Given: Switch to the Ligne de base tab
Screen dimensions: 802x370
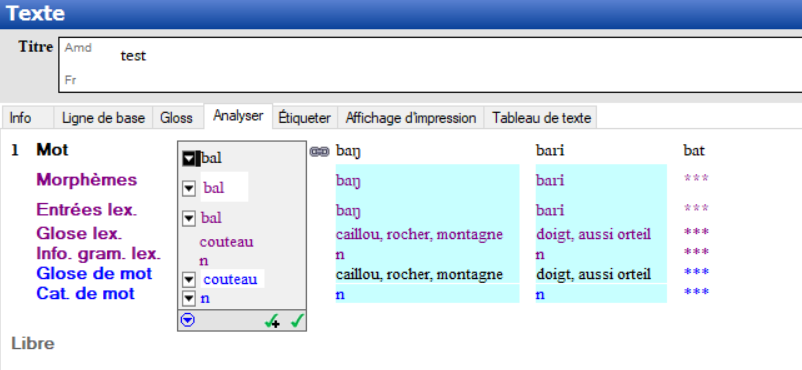Looking at the screenshot, I should click(103, 118).
